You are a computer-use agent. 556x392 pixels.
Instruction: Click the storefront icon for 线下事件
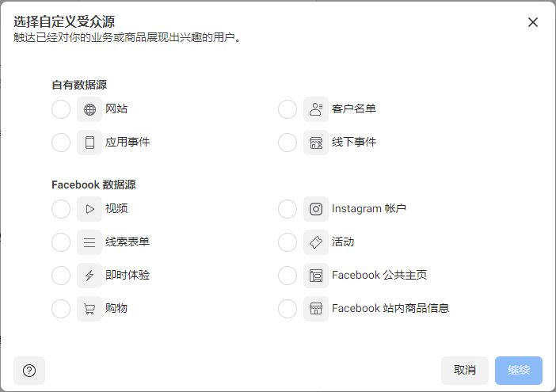point(316,143)
